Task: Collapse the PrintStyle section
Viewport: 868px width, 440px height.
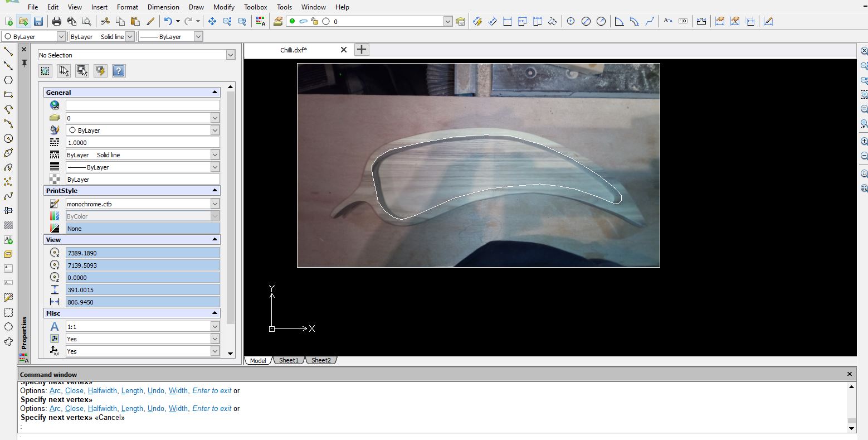Action: (214, 191)
